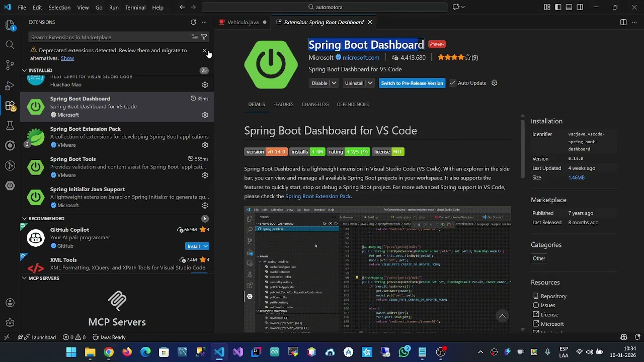
Task: Open the Manage gear in activity bar
Action: pyautogui.click(x=10, y=323)
